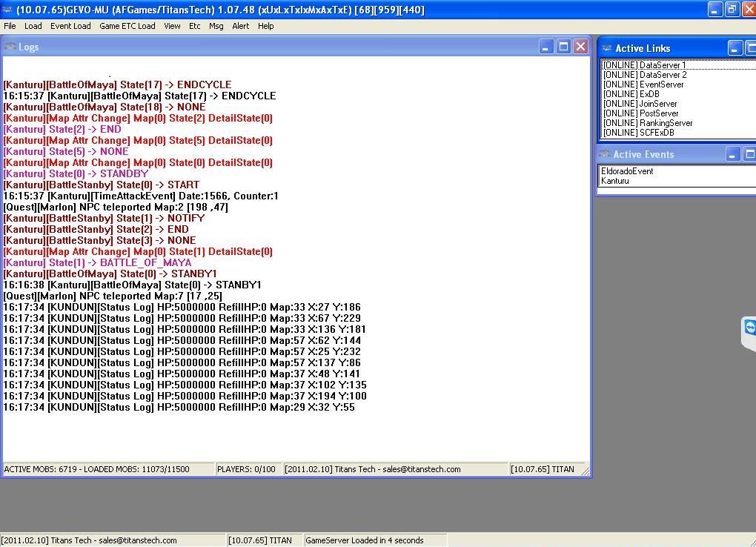Open the Event Load menu
Viewport: 756px width, 547px height.
click(70, 26)
